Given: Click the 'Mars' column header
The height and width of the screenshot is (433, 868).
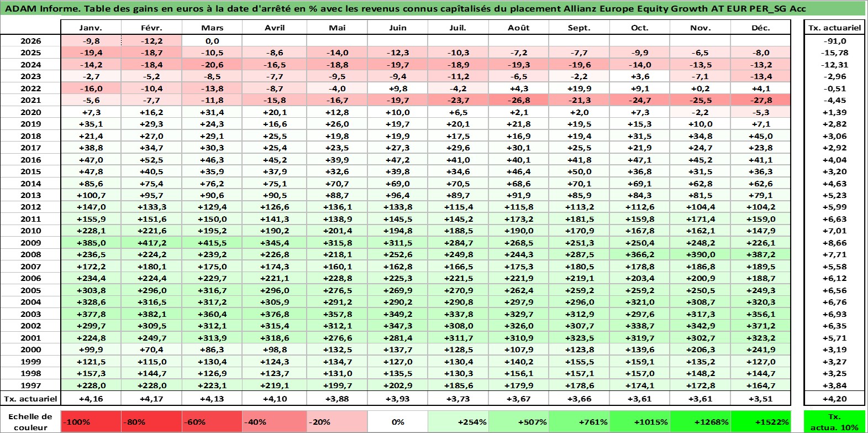Looking at the screenshot, I should coord(212,28).
